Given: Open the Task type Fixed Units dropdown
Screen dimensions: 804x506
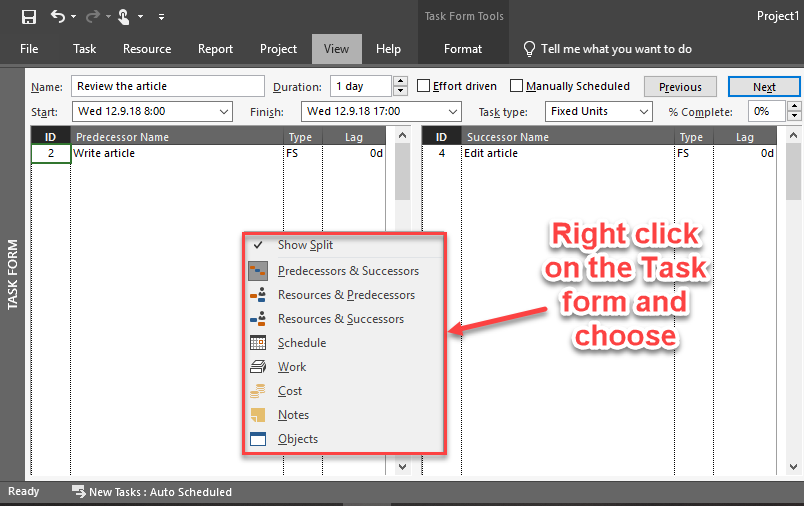Looking at the screenshot, I should coord(643,112).
